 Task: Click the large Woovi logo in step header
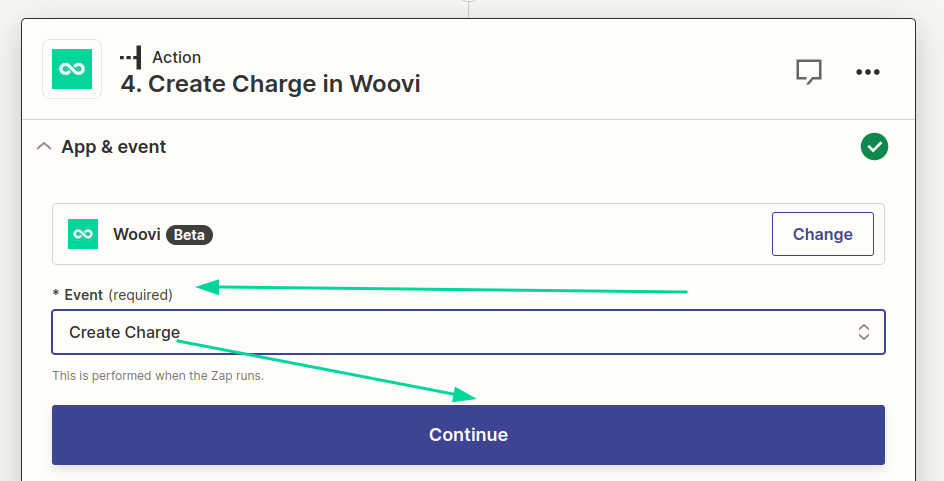[72, 69]
